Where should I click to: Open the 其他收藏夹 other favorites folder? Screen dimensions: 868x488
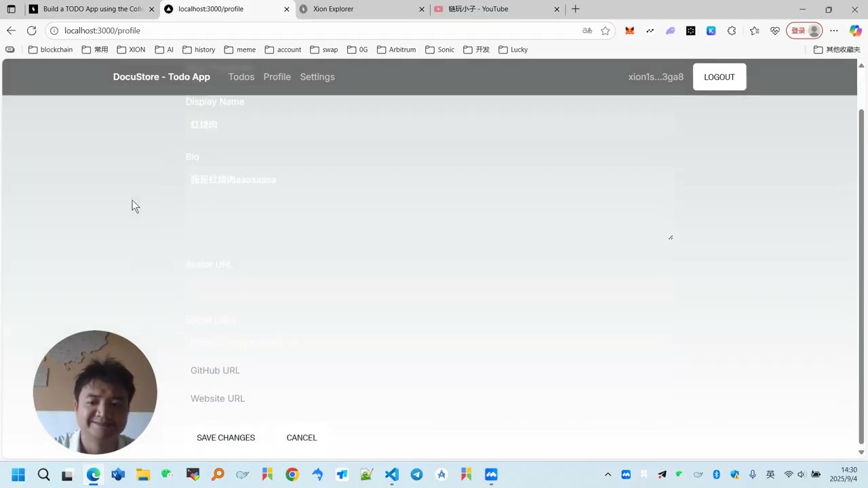click(837, 49)
